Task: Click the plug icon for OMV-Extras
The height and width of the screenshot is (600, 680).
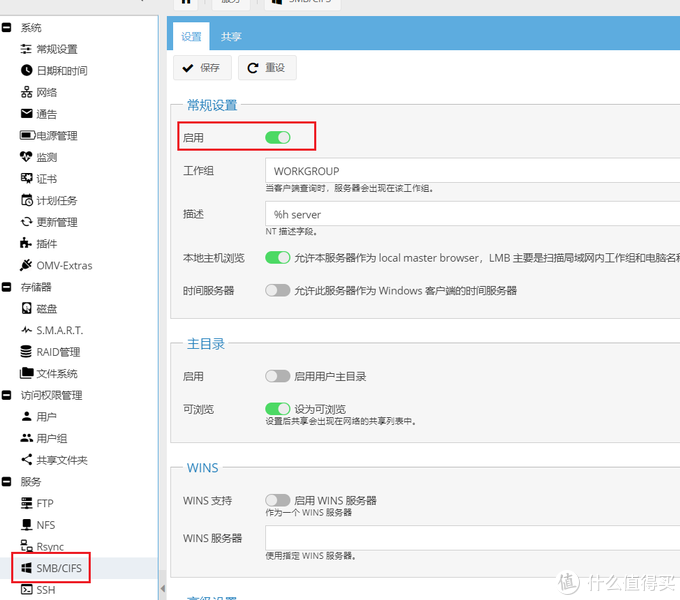Action: pos(26,265)
